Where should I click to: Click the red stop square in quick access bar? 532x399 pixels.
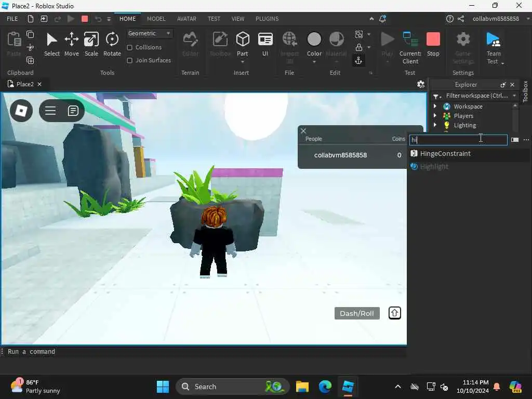85,19
